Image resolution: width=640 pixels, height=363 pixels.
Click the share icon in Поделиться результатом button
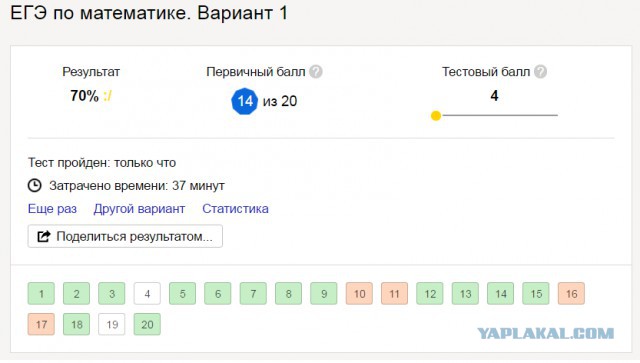pyautogui.click(x=44, y=236)
